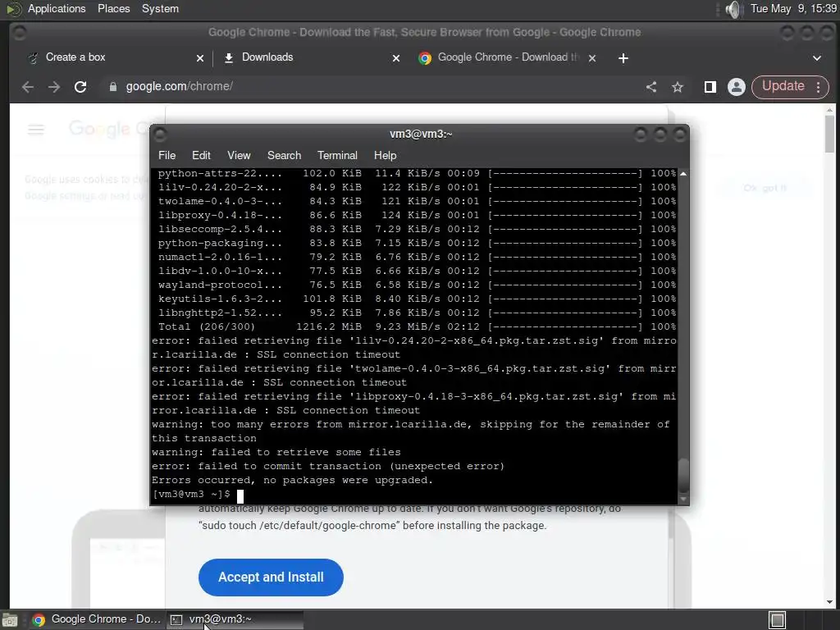Open Chrome side panel icon
This screenshot has width=840, height=630.
coord(710,87)
